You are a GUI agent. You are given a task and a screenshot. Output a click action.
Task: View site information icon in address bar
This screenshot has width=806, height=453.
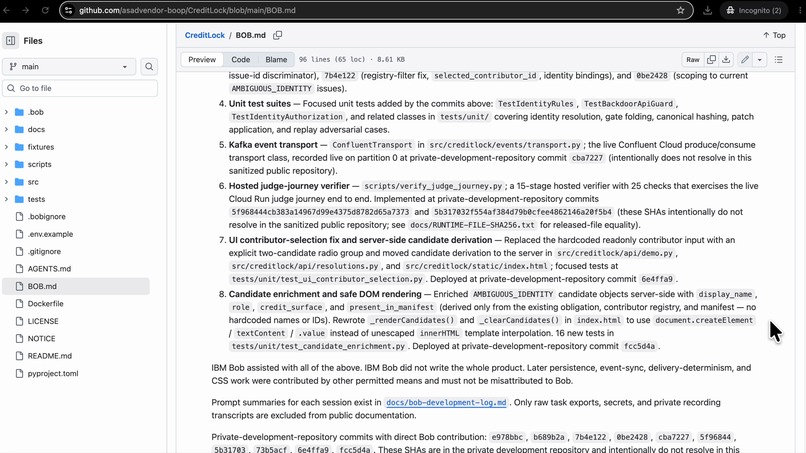coord(68,10)
